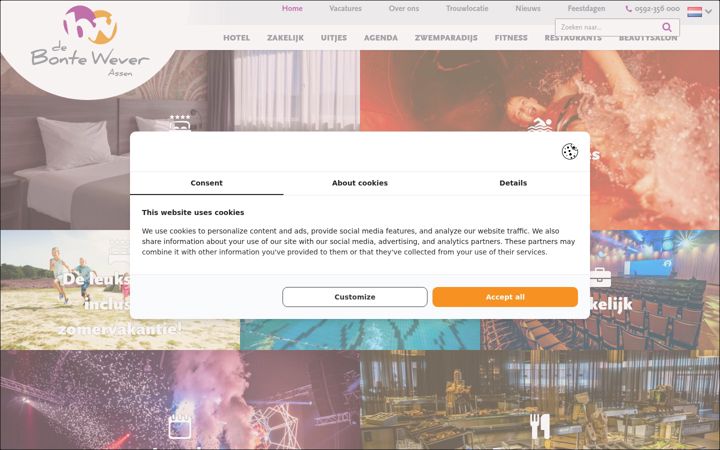The image size is (720, 450).
Task: Open the Over ons link
Action: [404, 9]
